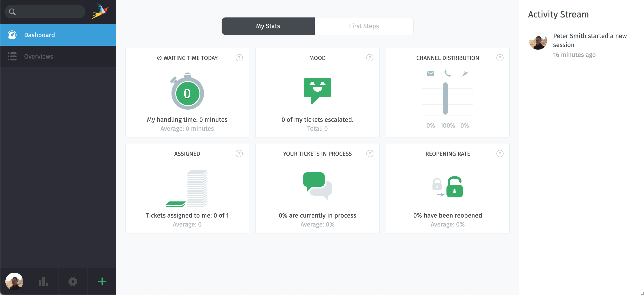Click the search input field
644x295 pixels.
[49, 11]
